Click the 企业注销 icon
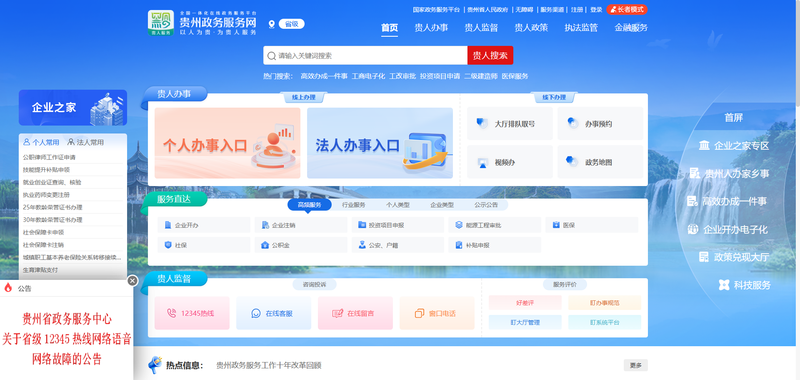This screenshot has height=380, width=800. tap(265, 225)
